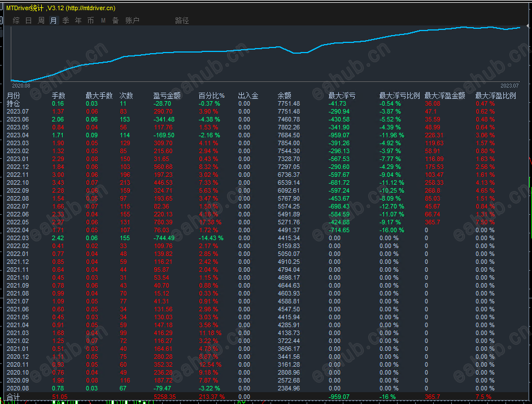The height and width of the screenshot is (404, 532).
Task: Click the 2020.08 start date on chart
Action: click(x=20, y=85)
